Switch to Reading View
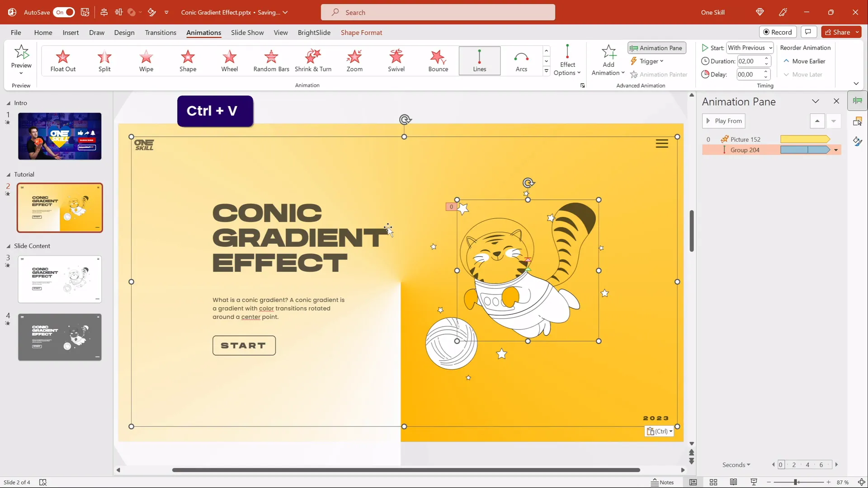The height and width of the screenshot is (488, 868). tap(733, 482)
